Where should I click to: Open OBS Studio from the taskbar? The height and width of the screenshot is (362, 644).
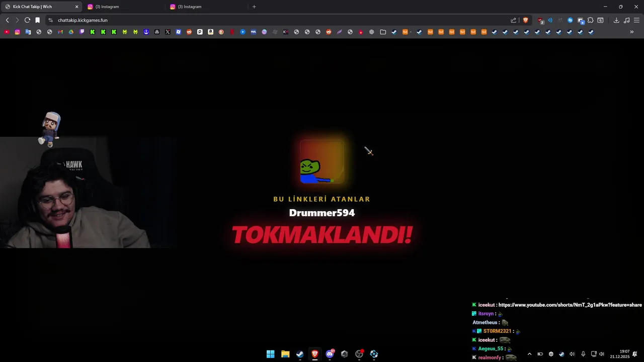[x=359, y=354]
